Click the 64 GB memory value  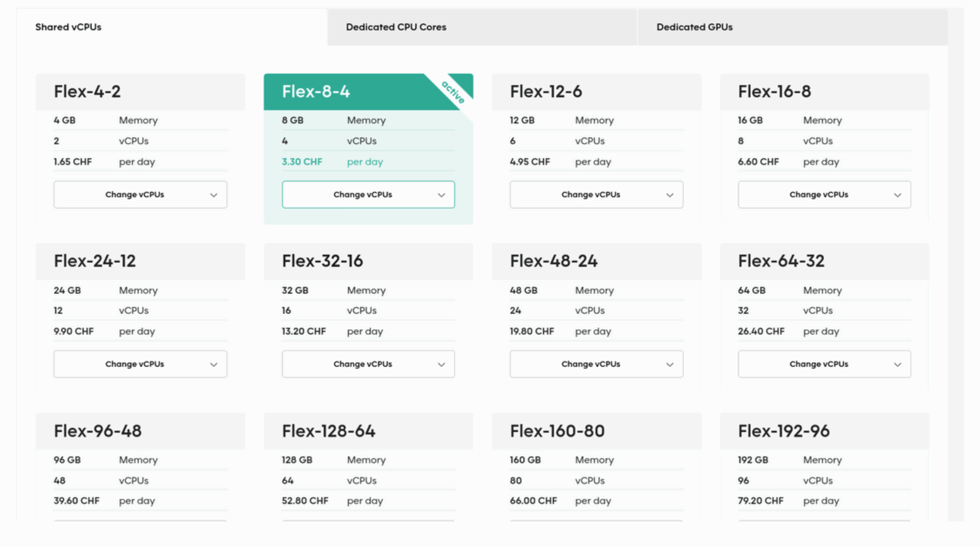coord(752,290)
